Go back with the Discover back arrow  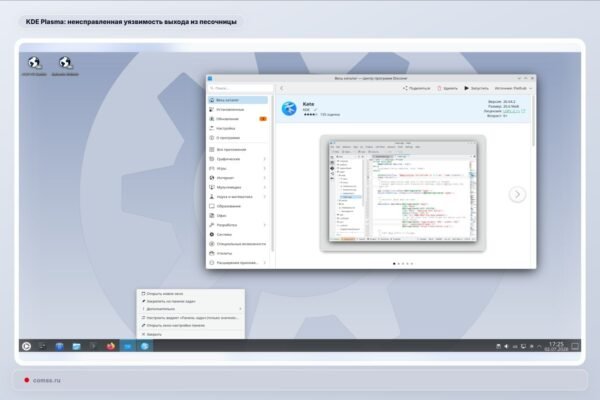coord(282,88)
